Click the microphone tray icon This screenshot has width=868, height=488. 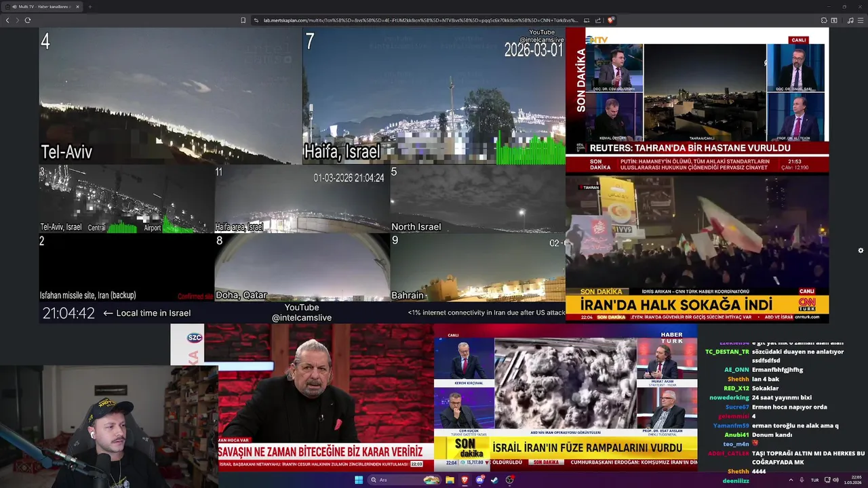click(803, 480)
